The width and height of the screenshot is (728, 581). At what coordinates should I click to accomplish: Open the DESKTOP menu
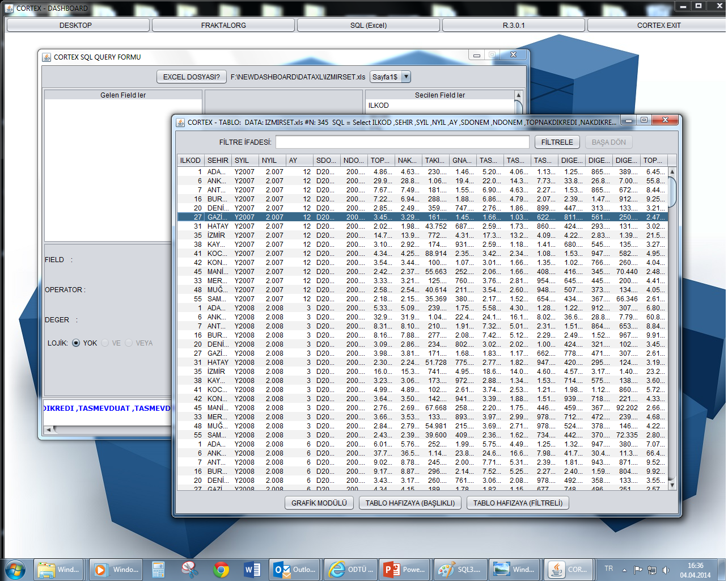(x=78, y=25)
